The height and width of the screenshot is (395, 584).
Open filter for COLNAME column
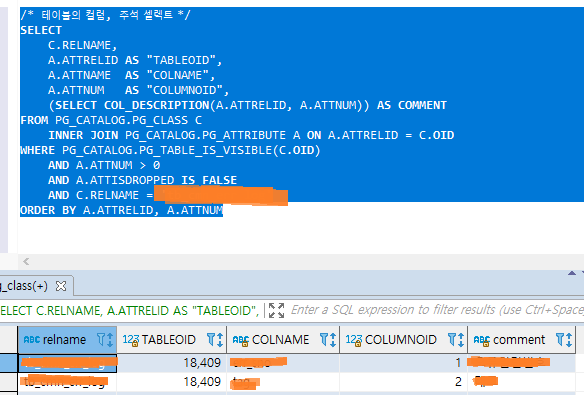324,340
